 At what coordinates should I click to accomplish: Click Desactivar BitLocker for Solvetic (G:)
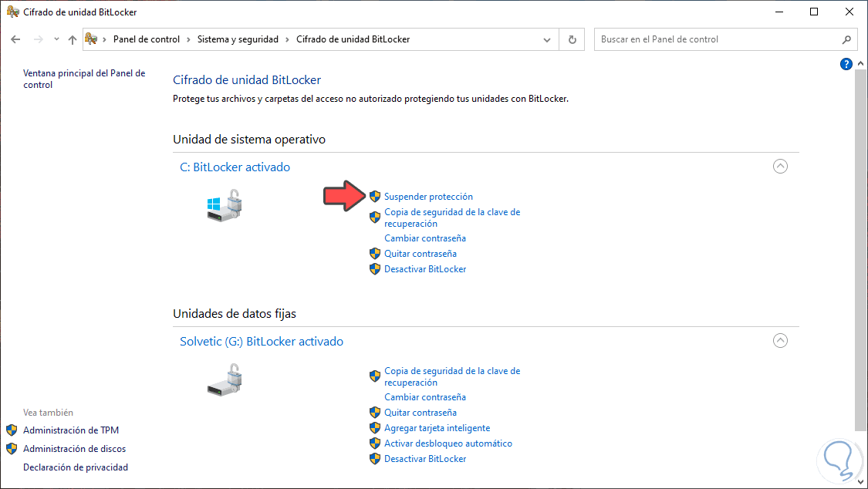click(425, 459)
